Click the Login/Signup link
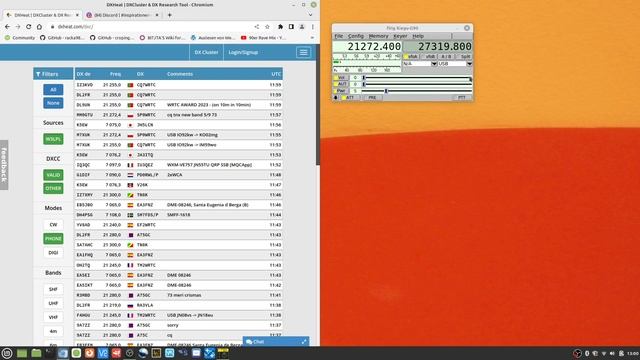The height and width of the screenshot is (360, 640). (x=243, y=52)
